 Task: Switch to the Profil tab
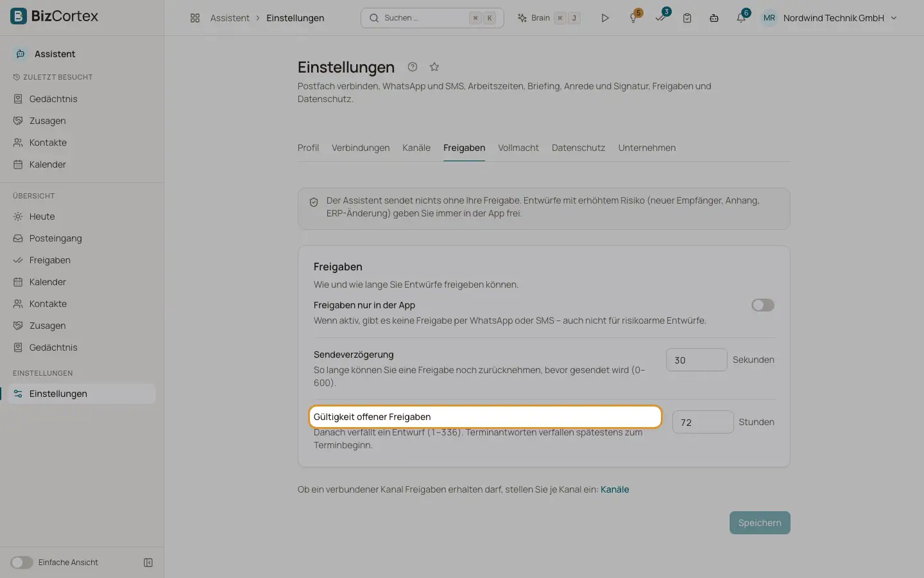tap(308, 148)
